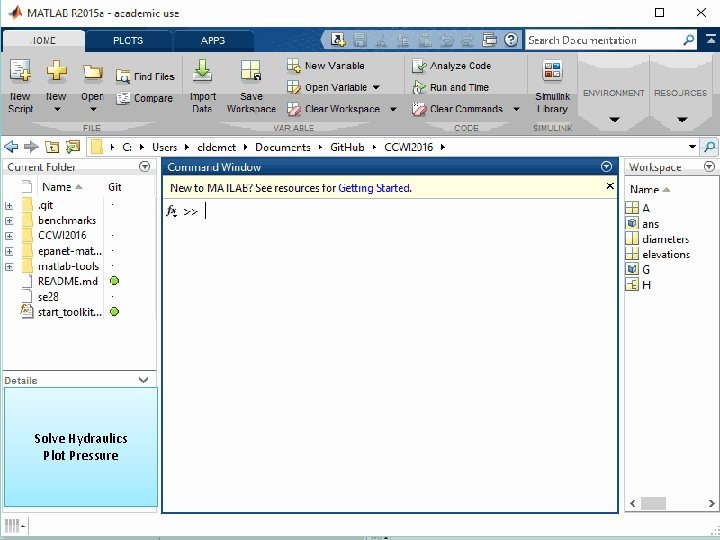The image size is (720, 540).
Task: Open the Clear Workspace dropdown arrow
Action: [x=394, y=109]
